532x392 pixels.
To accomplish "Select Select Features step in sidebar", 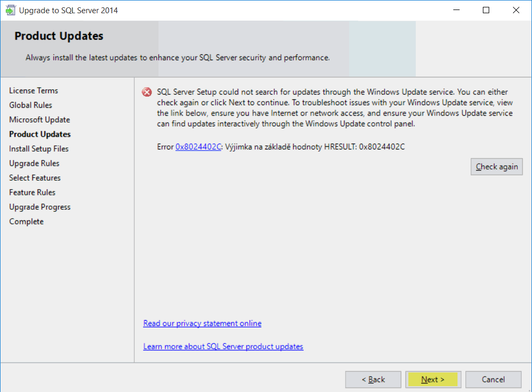I will 35,178.
